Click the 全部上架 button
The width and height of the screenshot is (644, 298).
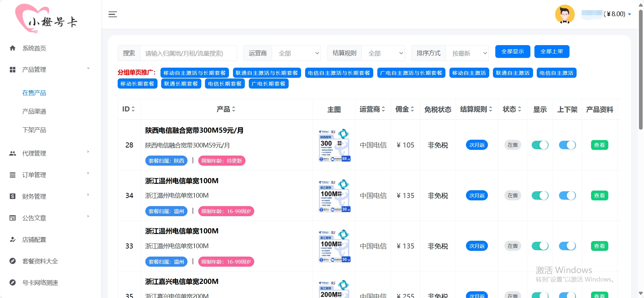(552, 52)
